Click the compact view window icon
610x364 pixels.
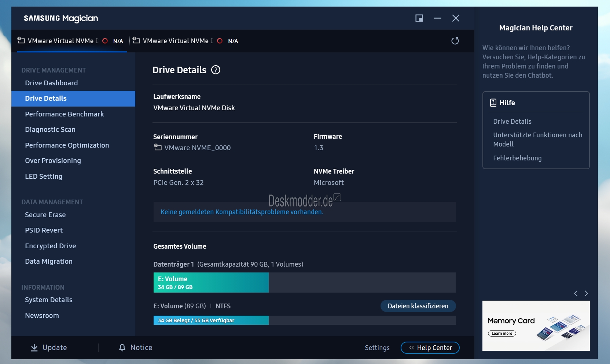point(419,18)
